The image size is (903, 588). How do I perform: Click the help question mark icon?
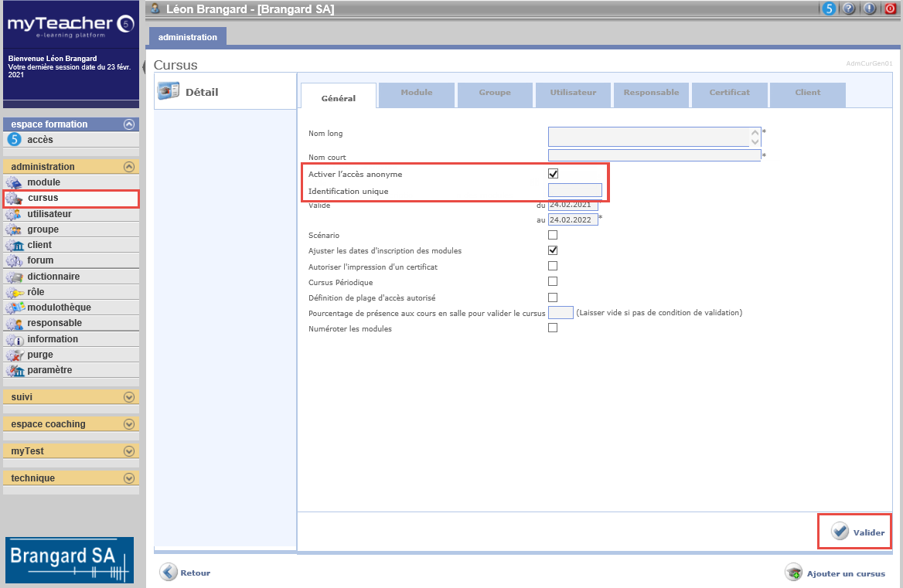849,8
